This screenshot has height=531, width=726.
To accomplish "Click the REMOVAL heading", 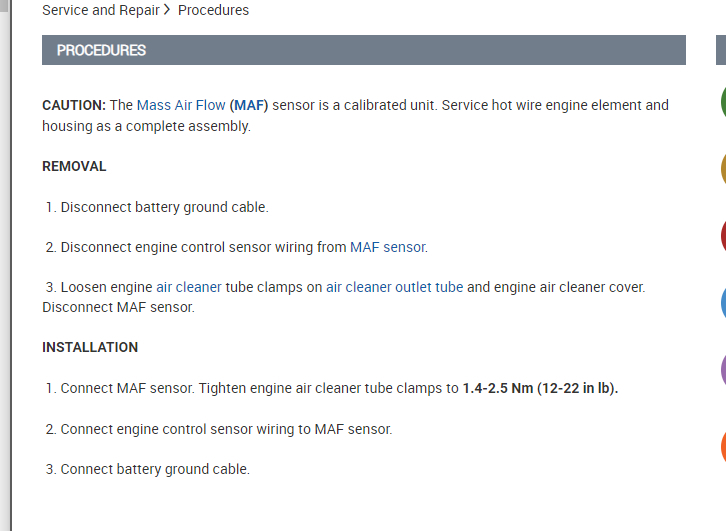I will coord(74,166).
